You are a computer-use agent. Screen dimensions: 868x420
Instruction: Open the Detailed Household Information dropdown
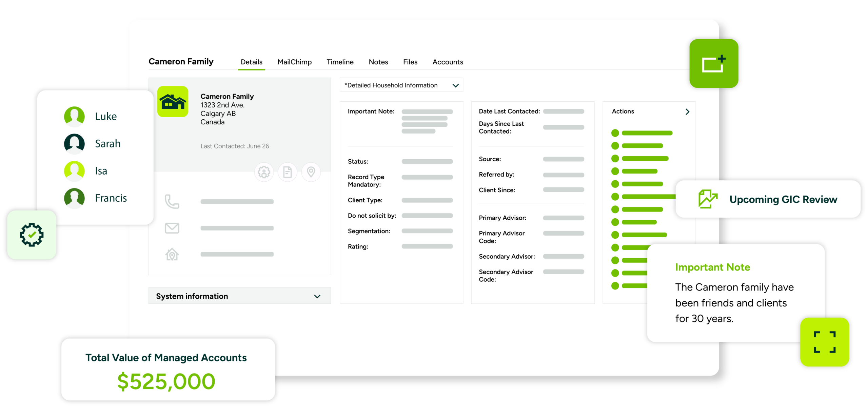click(401, 85)
